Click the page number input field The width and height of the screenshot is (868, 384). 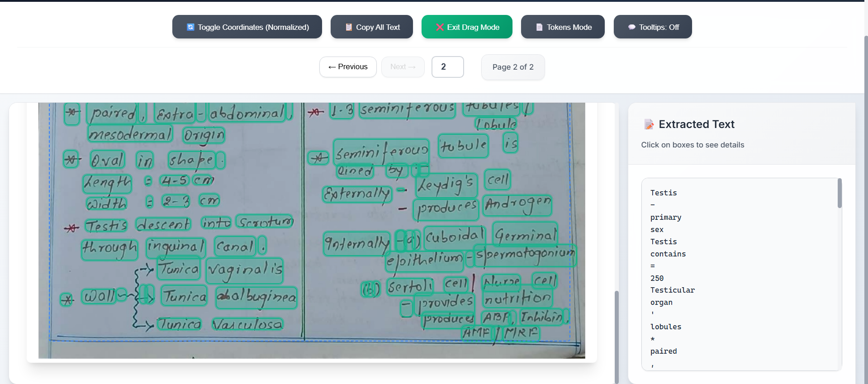tap(447, 67)
